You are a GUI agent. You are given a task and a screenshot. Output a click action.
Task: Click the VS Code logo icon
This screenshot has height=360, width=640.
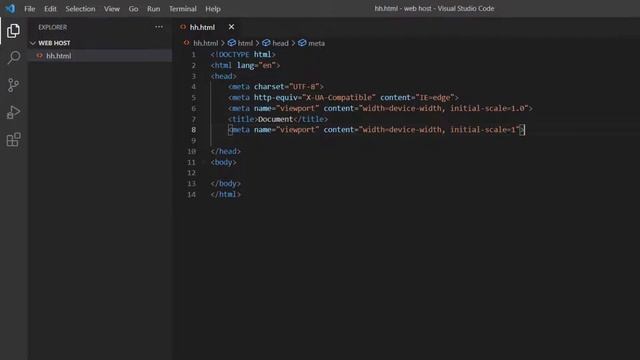point(10,8)
